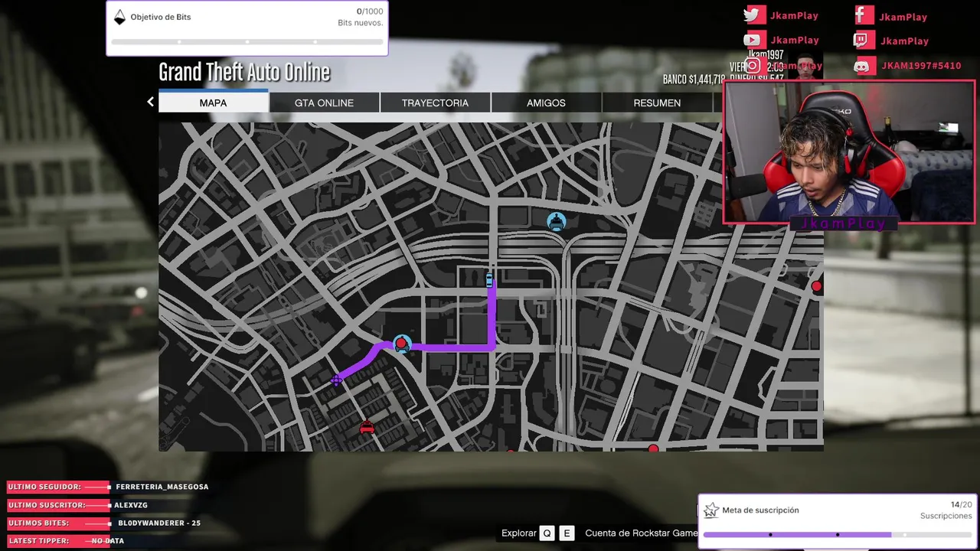Click the JkamPlay name beside YouTube icon
Screen dimensions: 980x551
(x=795, y=40)
